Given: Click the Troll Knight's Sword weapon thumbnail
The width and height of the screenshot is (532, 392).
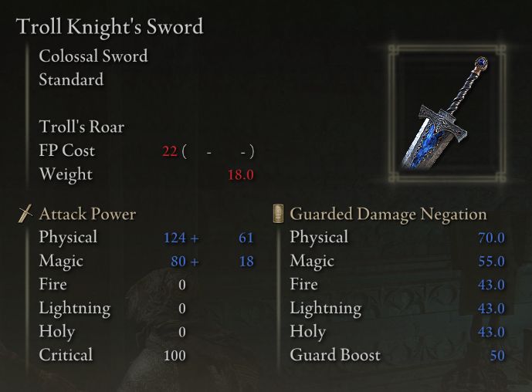Looking at the screenshot, I should [447, 113].
